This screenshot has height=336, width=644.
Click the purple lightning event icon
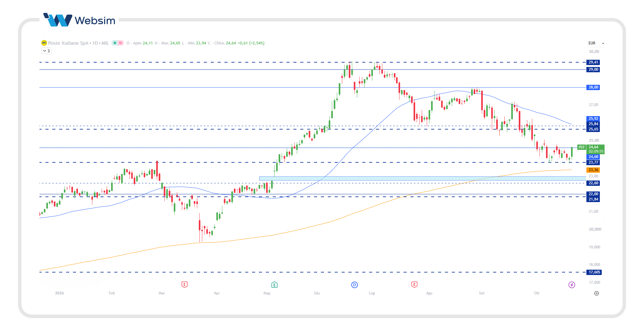point(572,285)
